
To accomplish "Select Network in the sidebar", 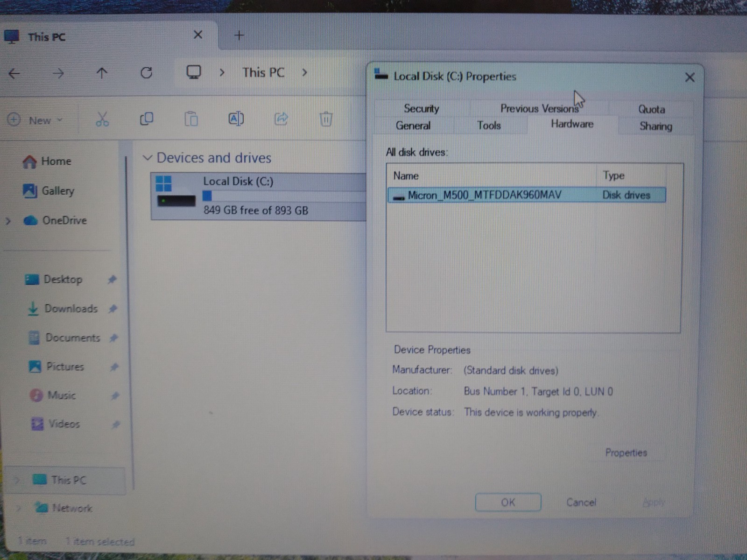I will tap(63, 508).
